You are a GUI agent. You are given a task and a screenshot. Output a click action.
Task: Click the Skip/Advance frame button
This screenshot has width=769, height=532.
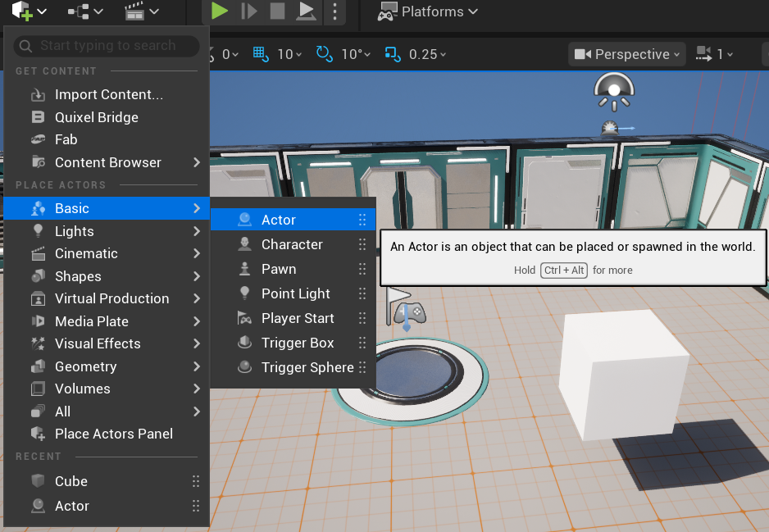coord(249,11)
